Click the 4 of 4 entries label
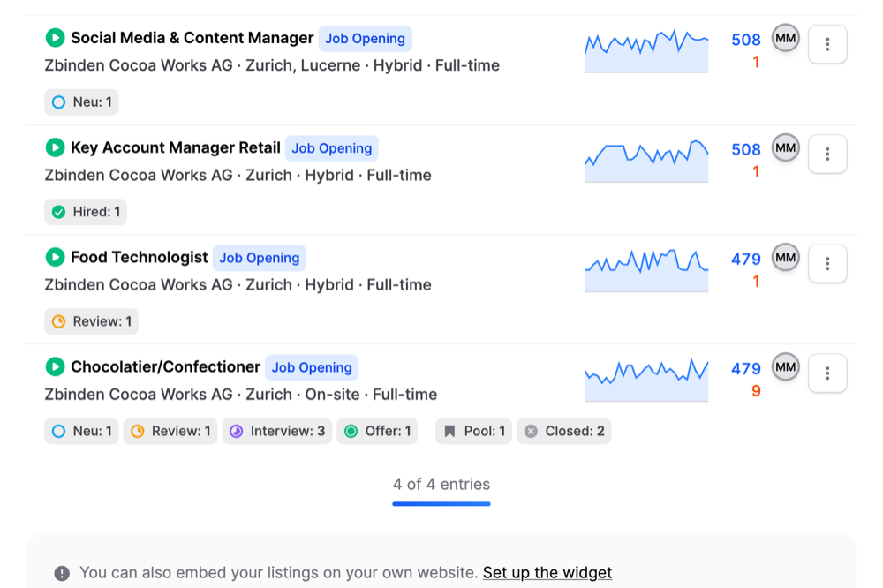883x588 pixels. click(441, 484)
